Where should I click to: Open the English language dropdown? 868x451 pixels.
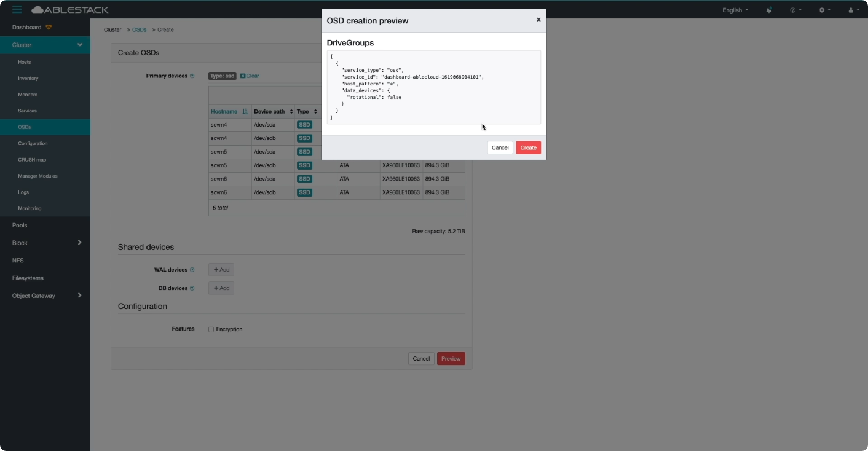[735, 10]
